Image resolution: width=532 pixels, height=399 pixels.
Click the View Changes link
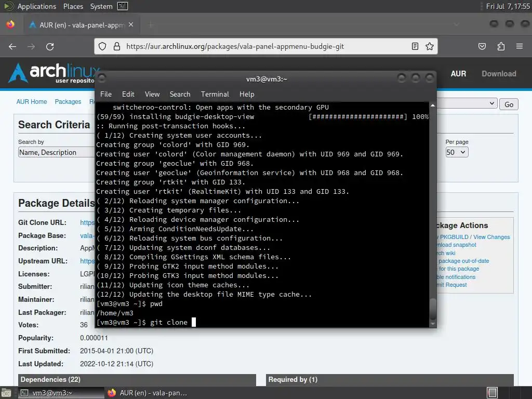pyautogui.click(x=491, y=237)
